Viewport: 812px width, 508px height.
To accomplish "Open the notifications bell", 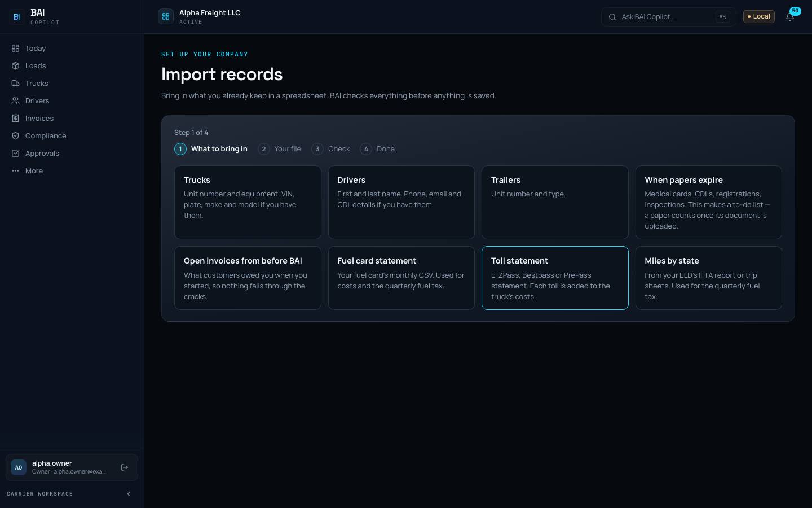I will click(790, 17).
